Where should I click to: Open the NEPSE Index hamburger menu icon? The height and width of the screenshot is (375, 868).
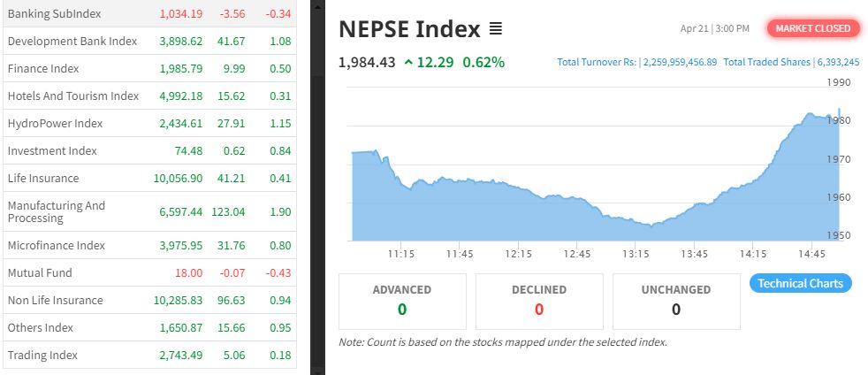[496, 29]
